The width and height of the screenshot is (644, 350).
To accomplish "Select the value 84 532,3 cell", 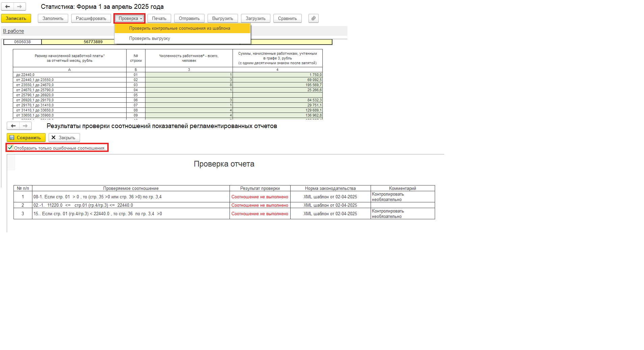I will [x=277, y=100].
